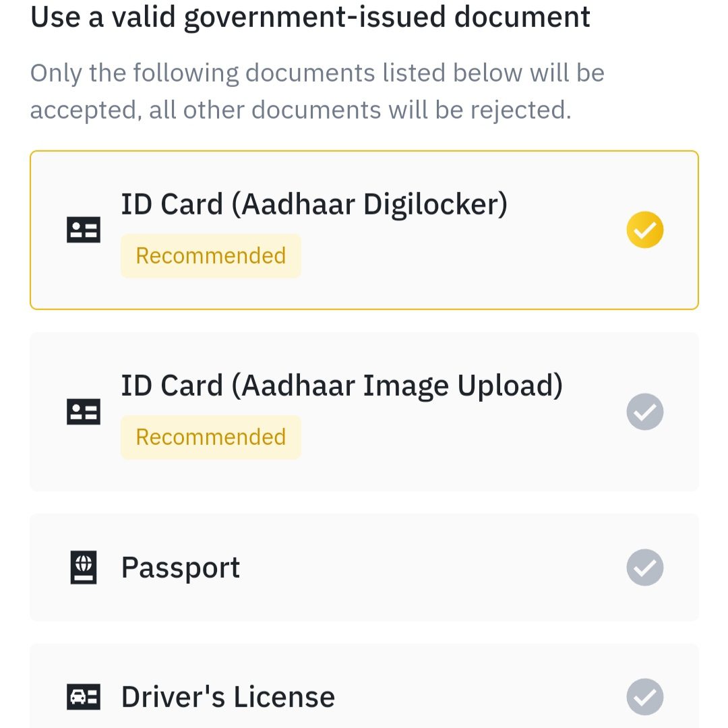The image size is (728, 728).
Task: Select the Aadhaar Image Upload check circle
Action: pyautogui.click(x=645, y=412)
